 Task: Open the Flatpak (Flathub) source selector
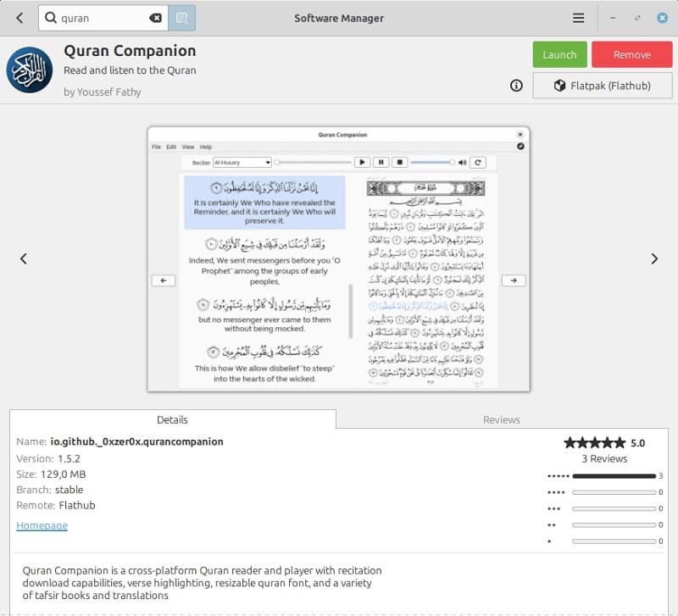[x=603, y=86]
